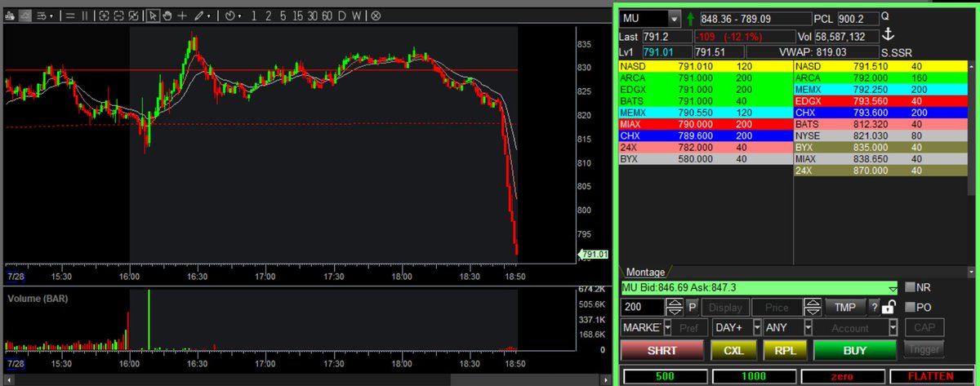Open the DAY+ time-in-force dropdown
This screenshot has width=980, height=386.
755,327
